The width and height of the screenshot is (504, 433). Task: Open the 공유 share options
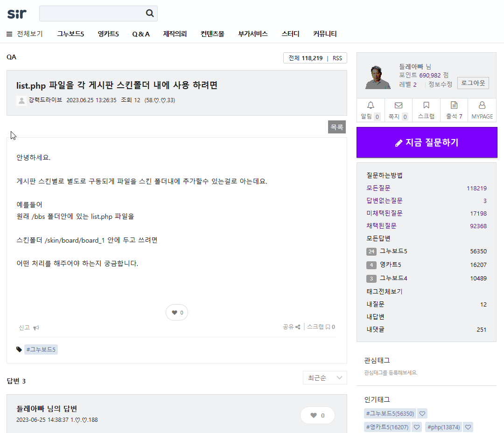(x=291, y=327)
